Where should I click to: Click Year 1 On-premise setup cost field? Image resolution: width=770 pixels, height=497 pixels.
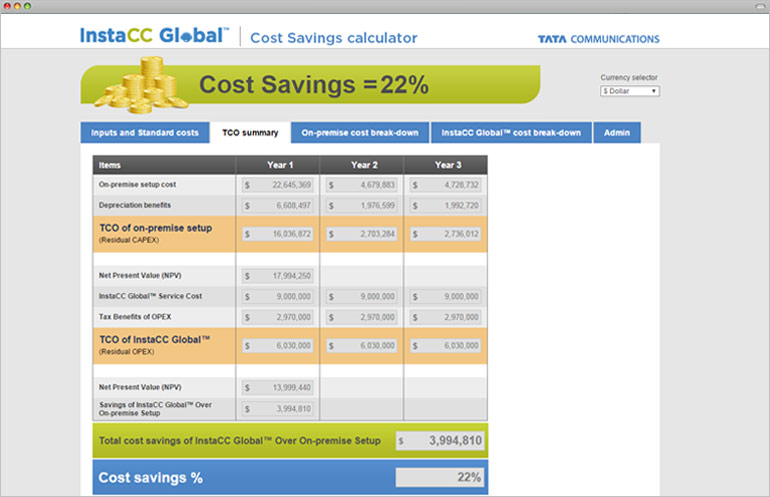point(278,185)
